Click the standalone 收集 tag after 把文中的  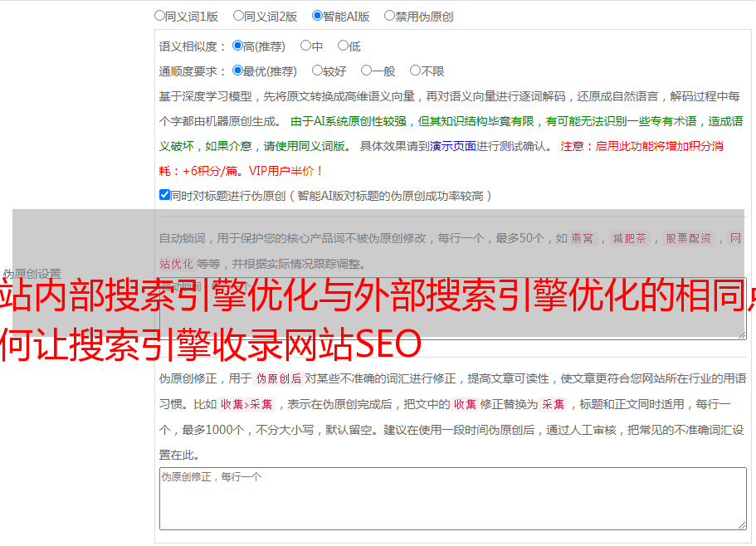[x=465, y=404]
